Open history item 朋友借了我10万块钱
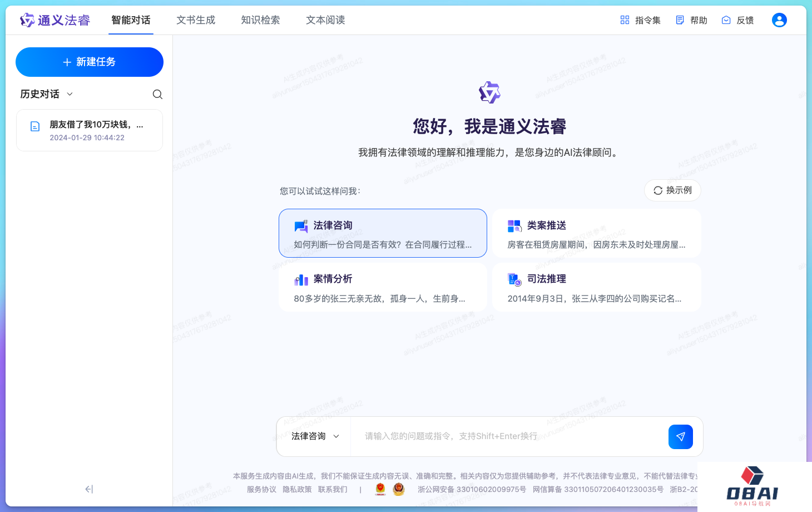The height and width of the screenshot is (512, 812). (x=90, y=130)
